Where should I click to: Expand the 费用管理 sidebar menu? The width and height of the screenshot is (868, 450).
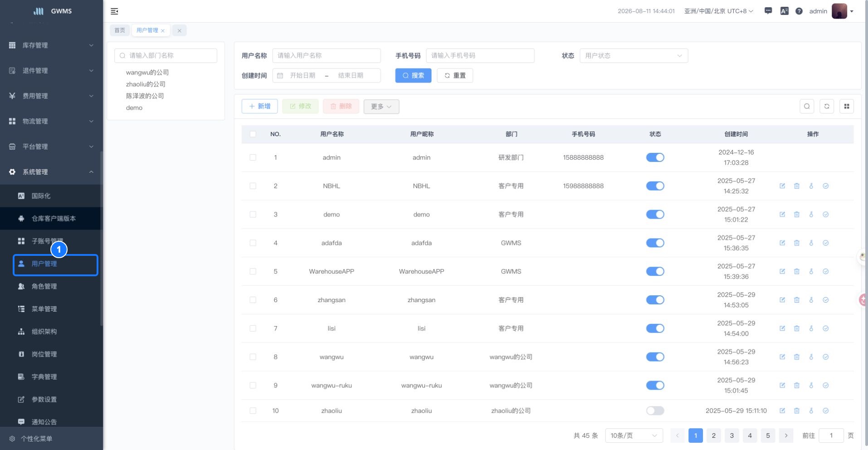[52, 96]
